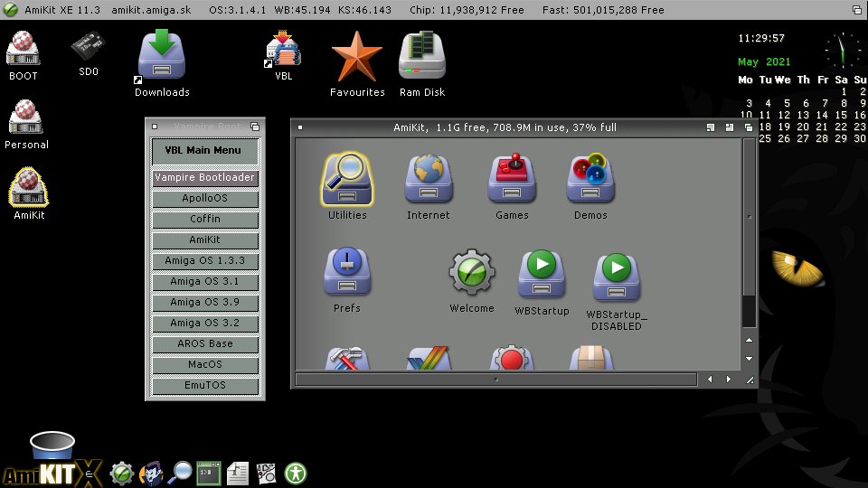Click the VBL Main Menu header
The height and width of the screenshot is (488, 868).
205,151
